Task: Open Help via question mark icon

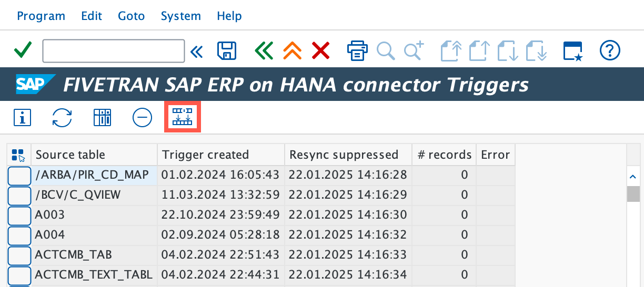Action: pos(610,51)
